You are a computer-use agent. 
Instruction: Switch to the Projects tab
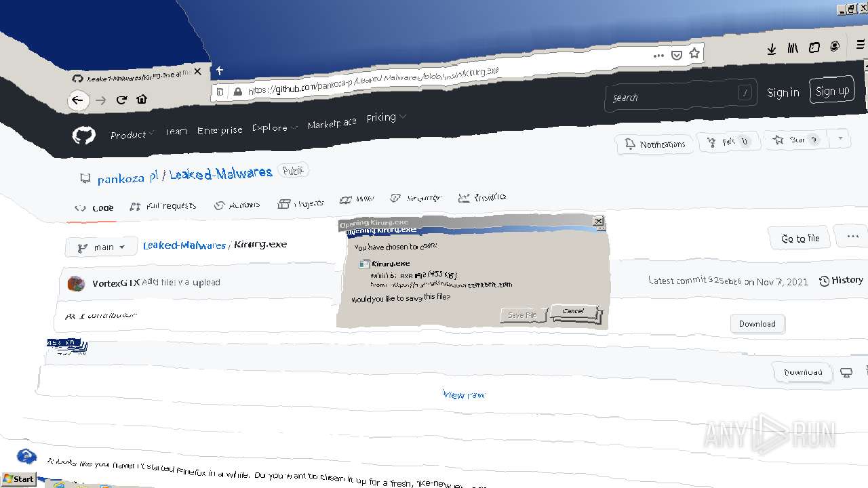point(300,203)
